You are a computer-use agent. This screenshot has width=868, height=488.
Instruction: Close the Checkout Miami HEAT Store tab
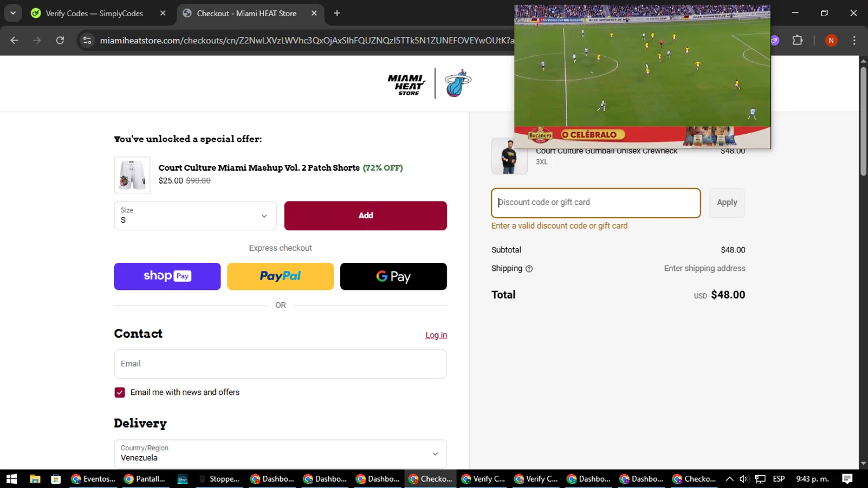314,13
